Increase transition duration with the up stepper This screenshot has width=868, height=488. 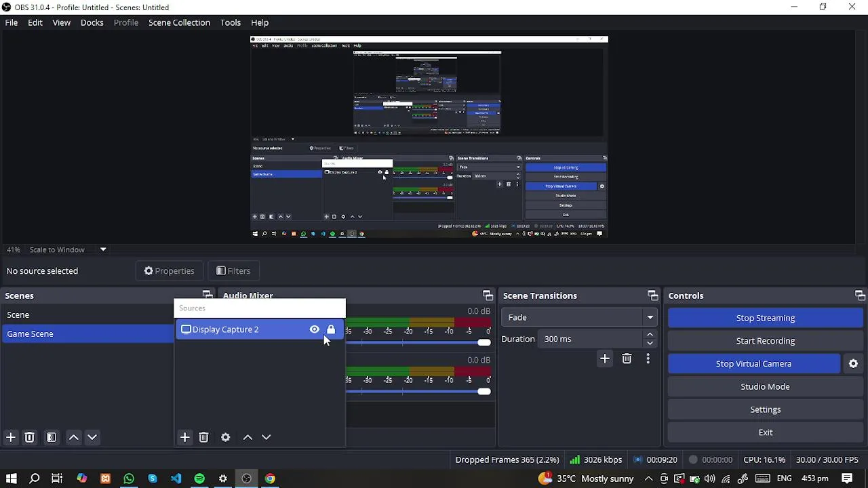point(650,334)
